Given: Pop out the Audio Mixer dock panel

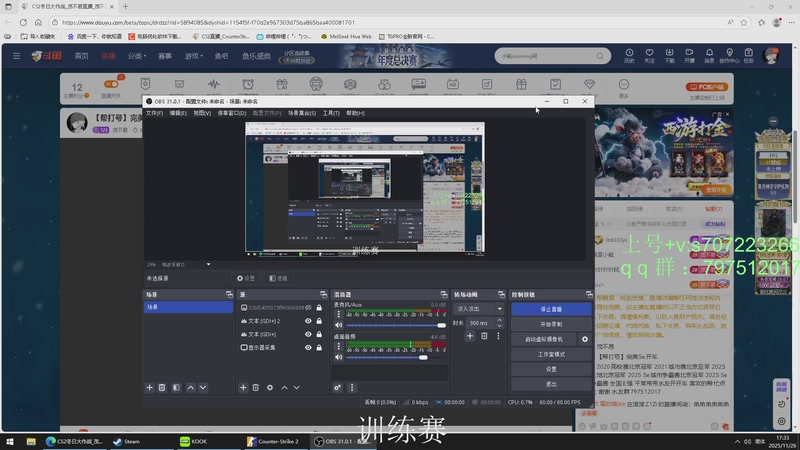Looking at the screenshot, I should click(x=444, y=294).
